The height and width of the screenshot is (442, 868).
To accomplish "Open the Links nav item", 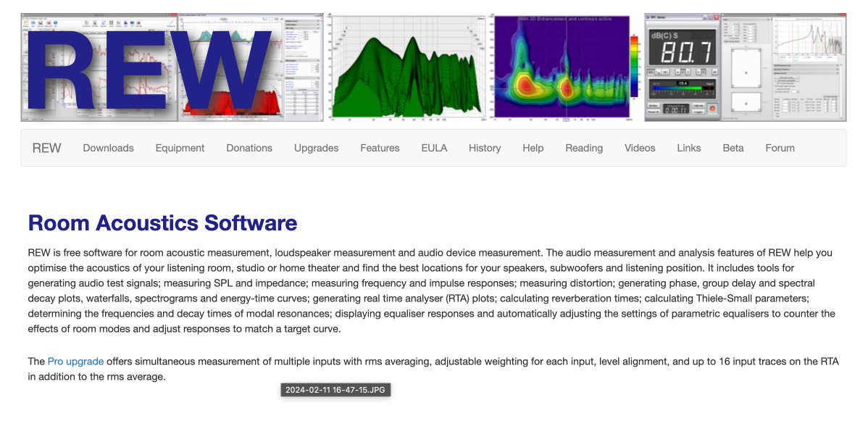I will pyautogui.click(x=688, y=148).
